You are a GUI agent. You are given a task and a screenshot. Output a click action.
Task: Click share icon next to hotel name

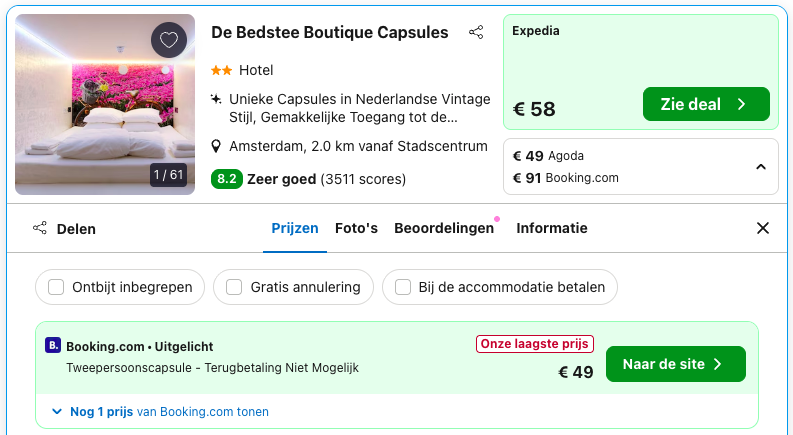coord(476,33)
